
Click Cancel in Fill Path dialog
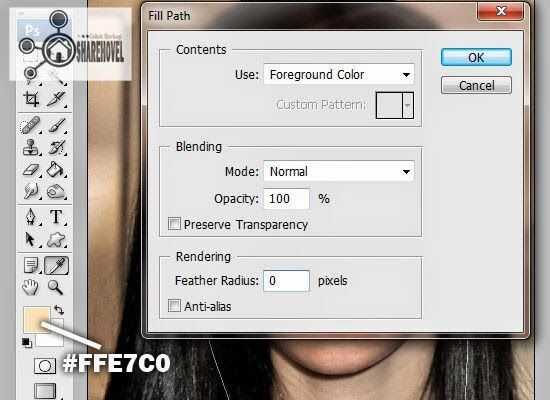pyautogui.click(x=476, y=86)
